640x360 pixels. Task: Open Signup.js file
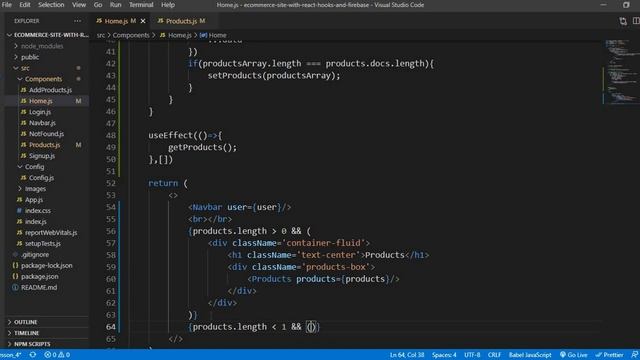[42, 156]
